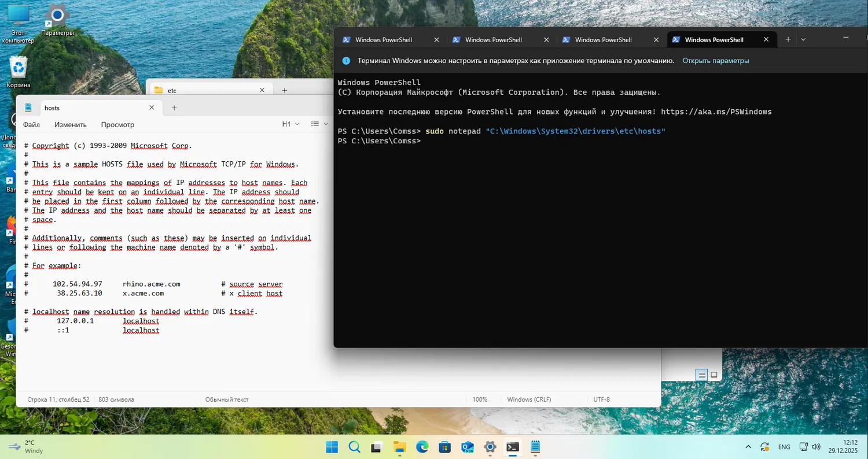Launch File Explorer from the taskbar

(x=399, y=447)
